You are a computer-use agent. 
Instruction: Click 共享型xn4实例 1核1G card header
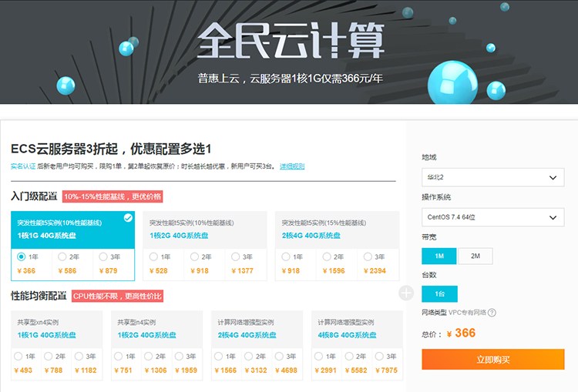(x=56, y=329)
